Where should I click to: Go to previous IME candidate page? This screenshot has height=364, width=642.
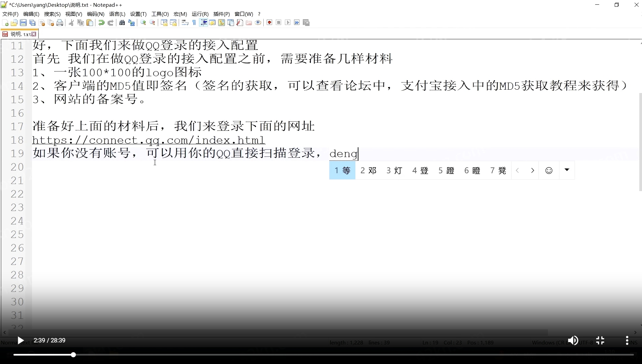(x=518, y=171)
